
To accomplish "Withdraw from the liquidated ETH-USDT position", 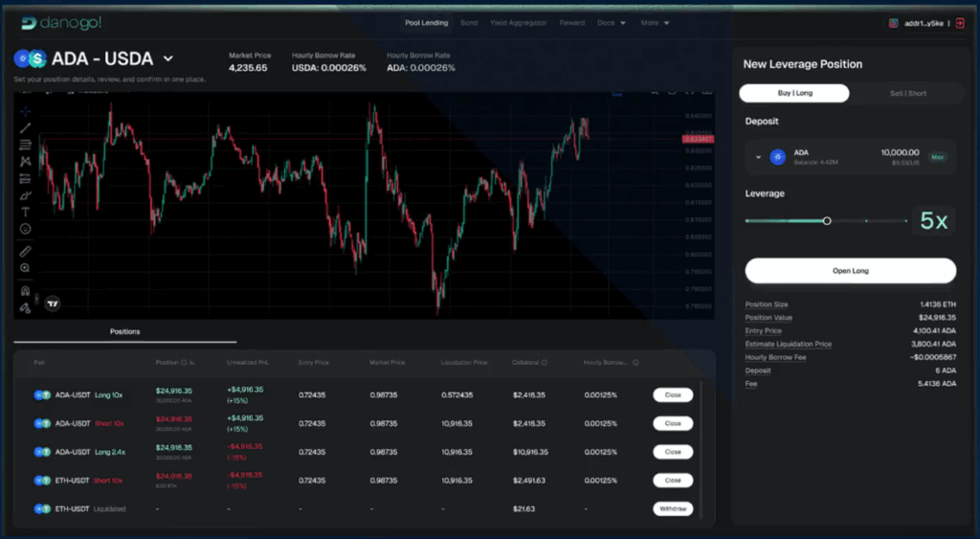I will [673, 509].
